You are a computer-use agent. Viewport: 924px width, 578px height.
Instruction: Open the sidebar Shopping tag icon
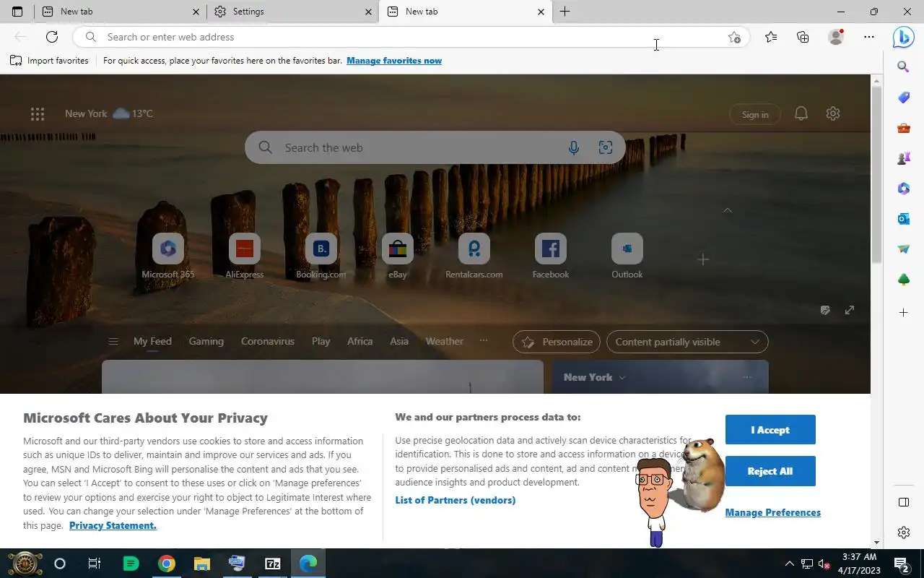[x=903, y=98]
